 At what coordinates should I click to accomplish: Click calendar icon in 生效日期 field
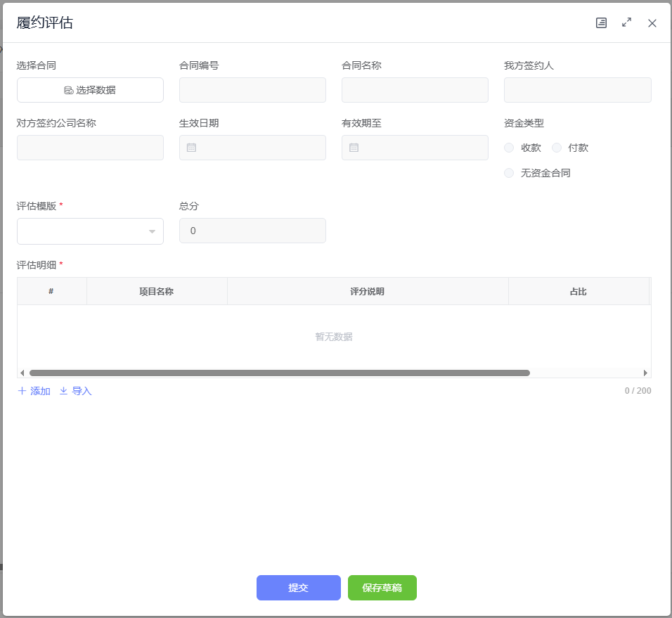click(191, 148)
